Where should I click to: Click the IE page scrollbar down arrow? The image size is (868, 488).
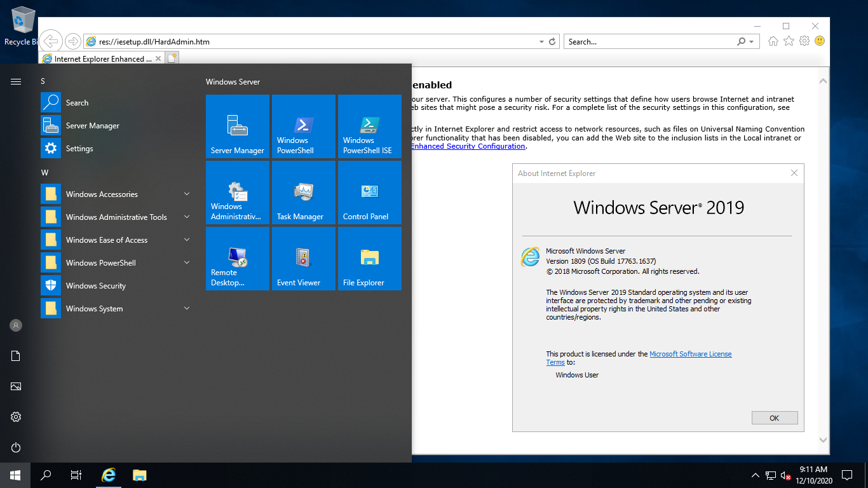pyautogui.click(x=824, y=440)
